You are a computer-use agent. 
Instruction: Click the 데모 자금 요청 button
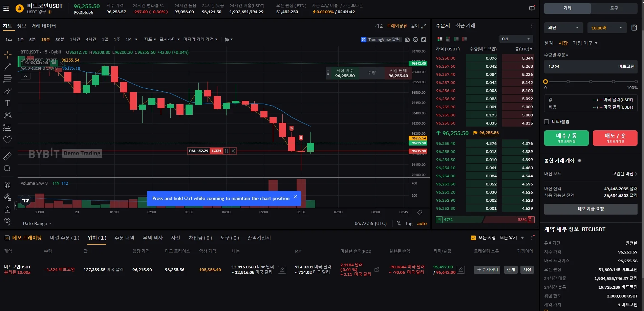tap(591, 209)
